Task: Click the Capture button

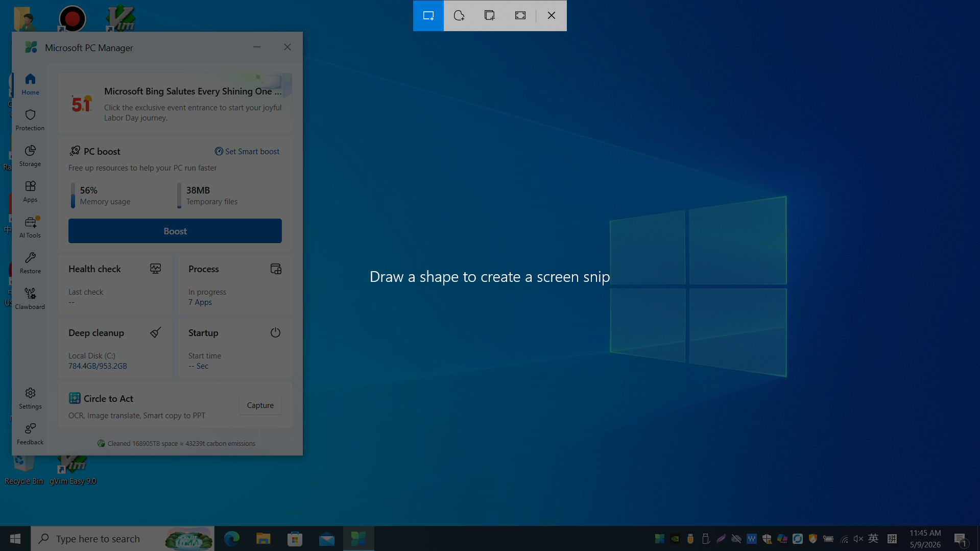Action: [x=260, y=405]
